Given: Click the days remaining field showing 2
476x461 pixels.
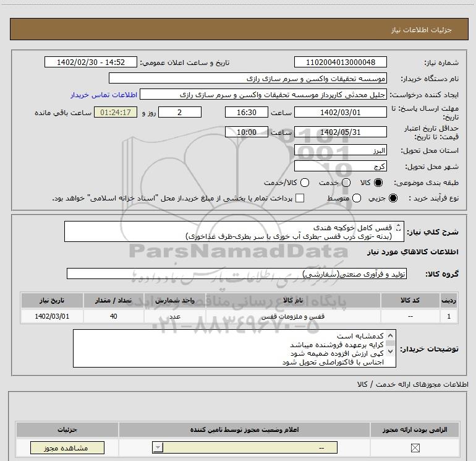Looking at the screenshot, I should pos(180,112).
